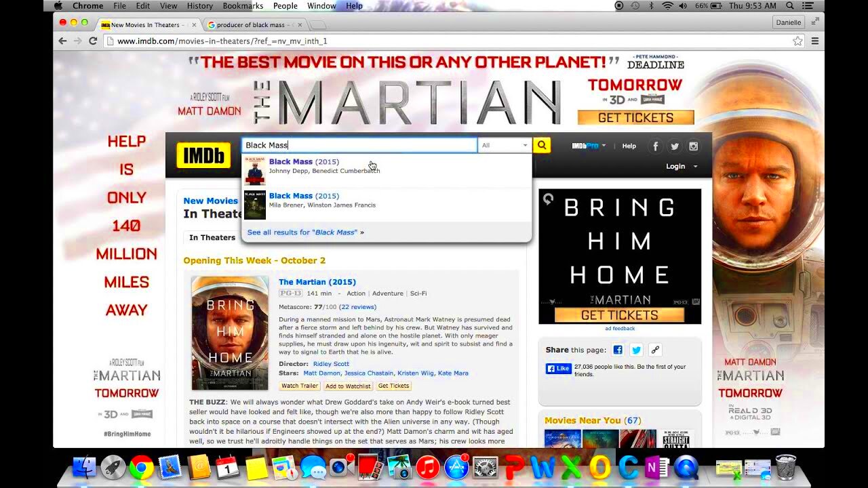Click Add to Watchlist button
Screen dimensions: 868x488
tap(348, 386)
